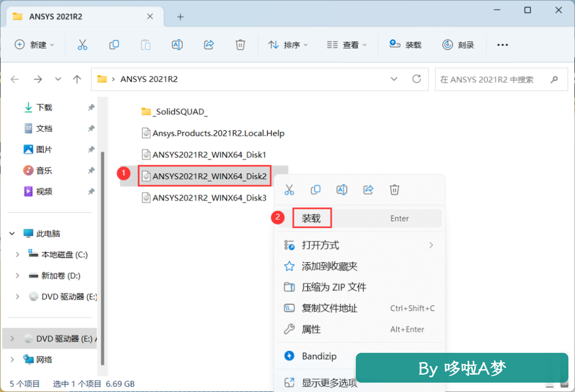Go back with the left arrow

tap(15, 79)
